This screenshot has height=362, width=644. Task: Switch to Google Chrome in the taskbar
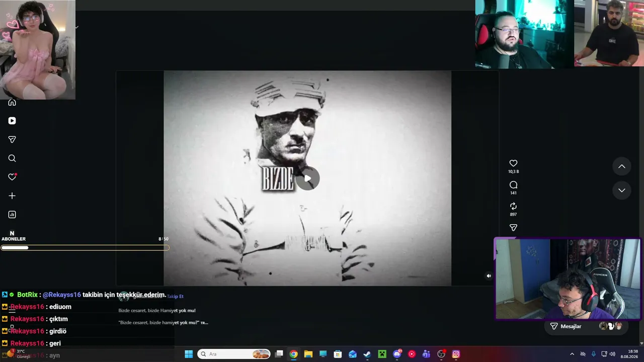pyautogui.click(x=293, y=354)
